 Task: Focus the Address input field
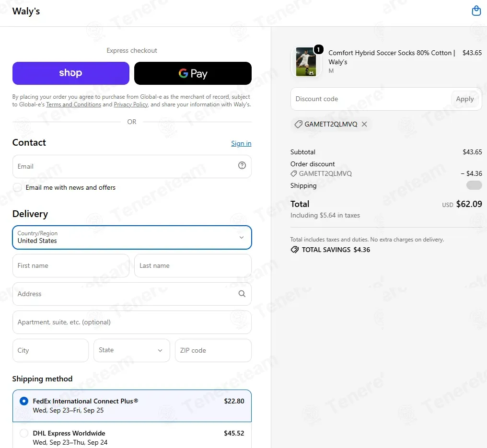(132, 294)
